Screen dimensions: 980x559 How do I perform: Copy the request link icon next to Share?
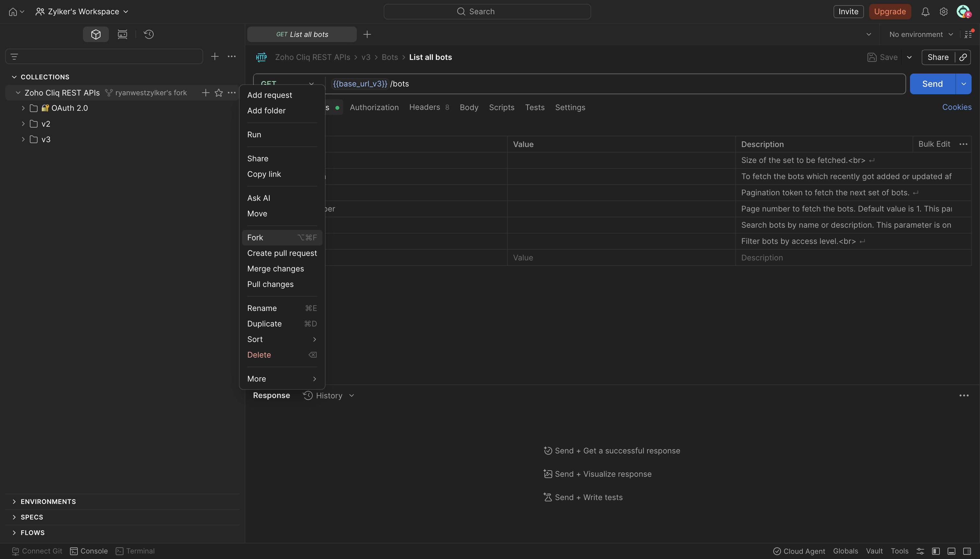click(963, 57)
